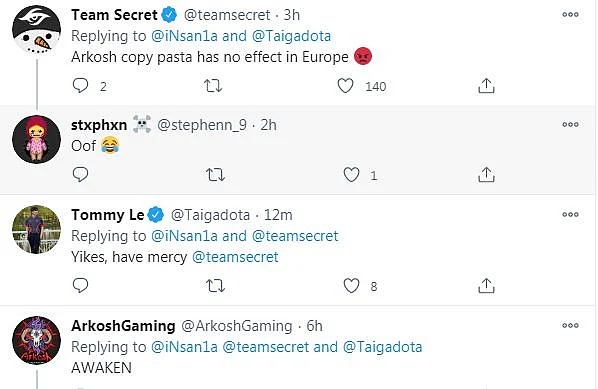Retweet Team Secret's Arkosh copy pasta tweet

(213, 86)
